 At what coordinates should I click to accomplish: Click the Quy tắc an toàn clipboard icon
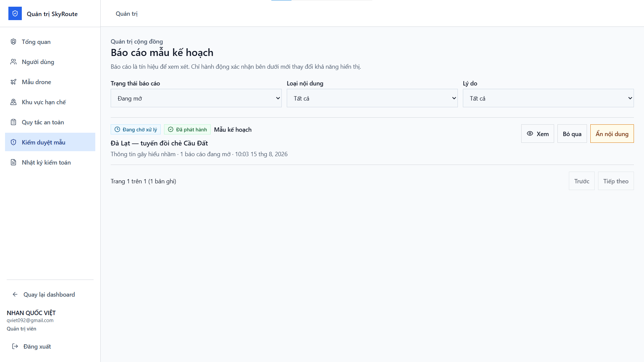coord(13,122)
